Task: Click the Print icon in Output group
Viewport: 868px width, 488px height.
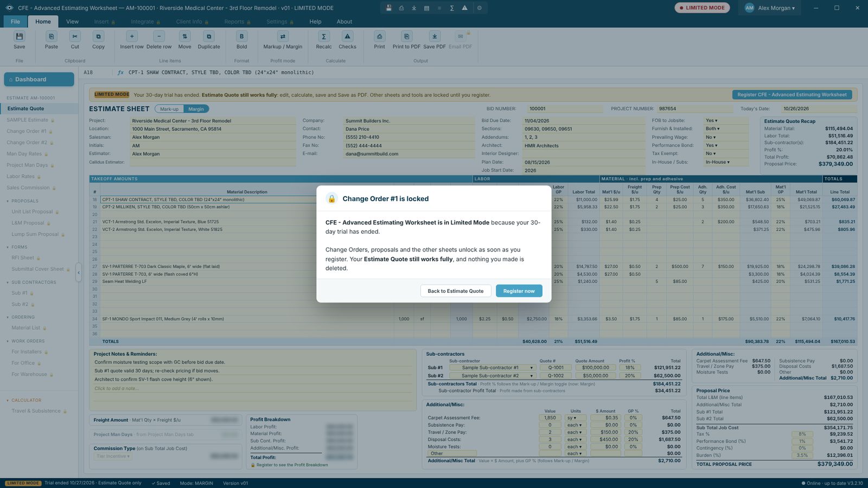Action: coord(379,36)
